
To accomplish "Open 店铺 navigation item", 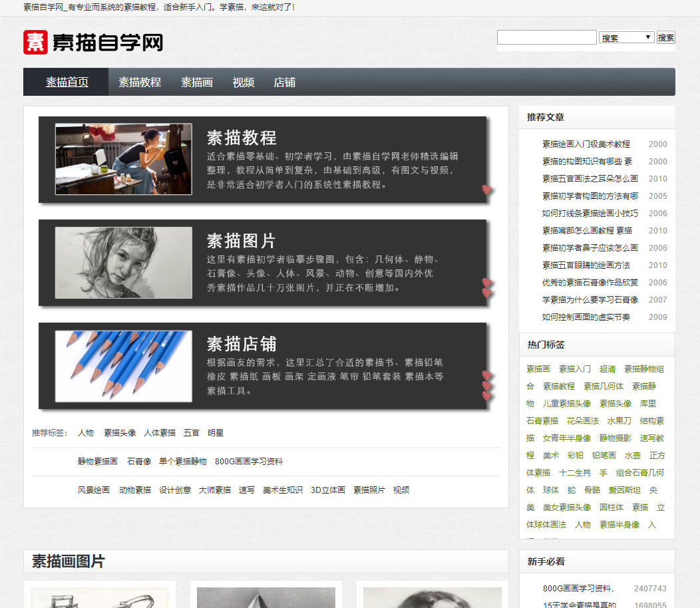I will [x=284, y=82].
